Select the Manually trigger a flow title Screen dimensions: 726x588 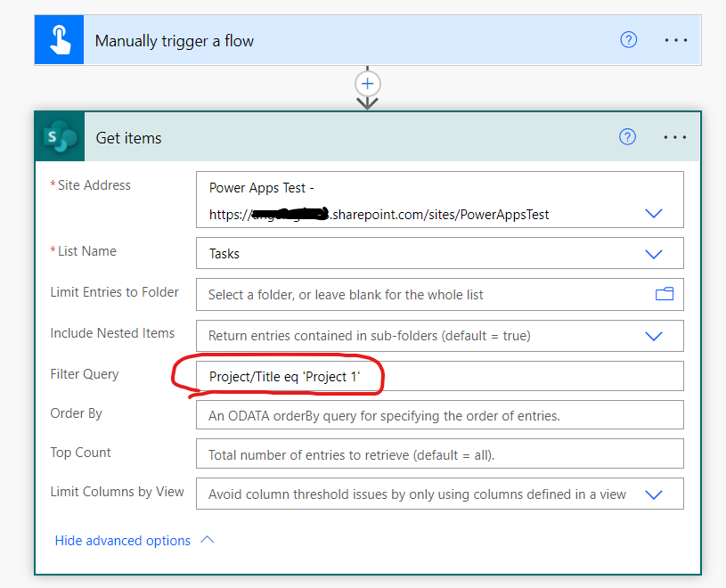[174, 41]
